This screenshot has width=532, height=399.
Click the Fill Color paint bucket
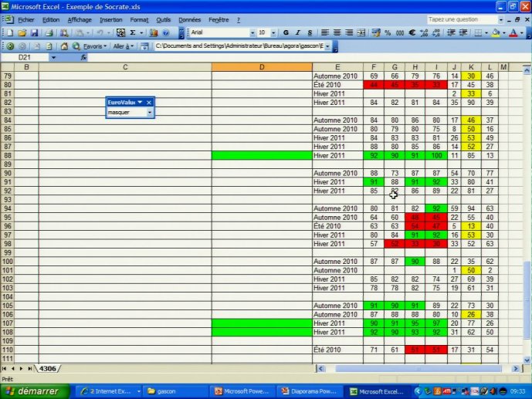point(496,33)
